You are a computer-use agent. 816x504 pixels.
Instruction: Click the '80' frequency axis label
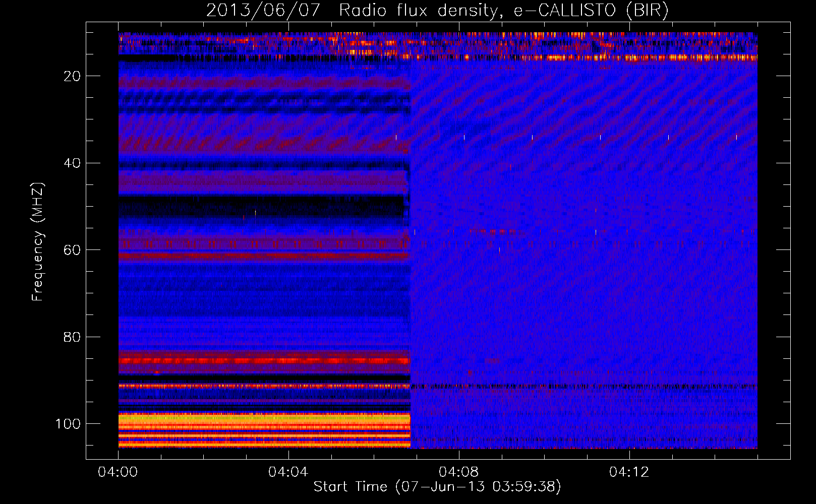[73, 337]
